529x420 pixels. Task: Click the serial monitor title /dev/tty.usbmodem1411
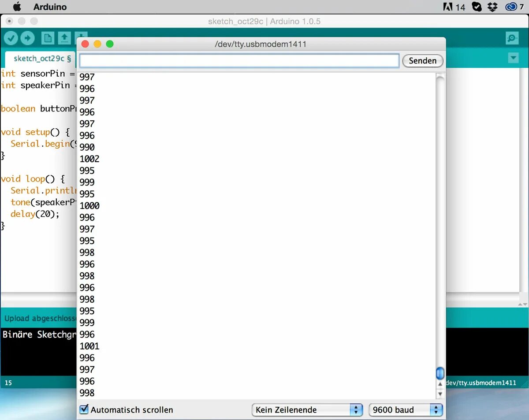click(261, 44)
